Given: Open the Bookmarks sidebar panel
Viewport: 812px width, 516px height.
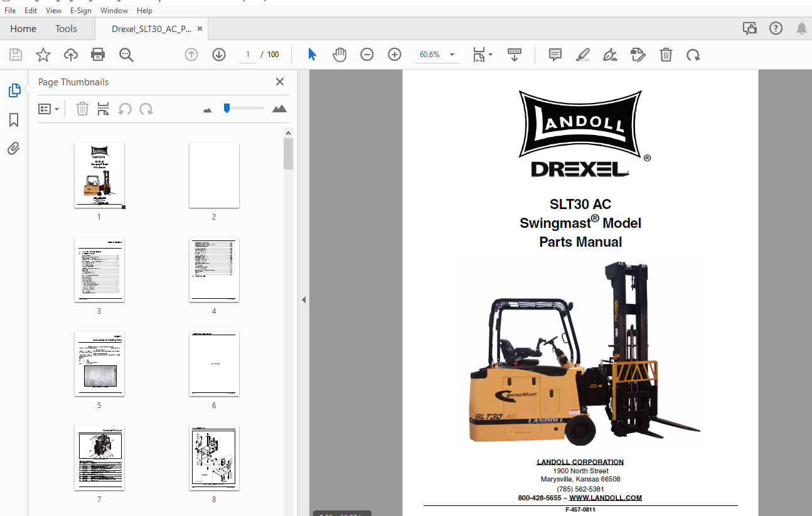Looking at the screenshot, I should tap(14, 120).
